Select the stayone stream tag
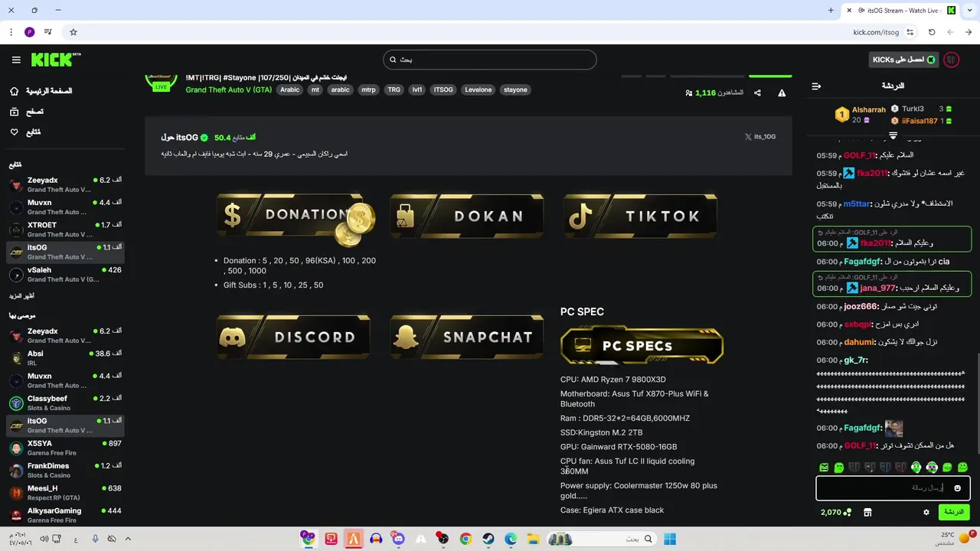 tap(515, 90)
